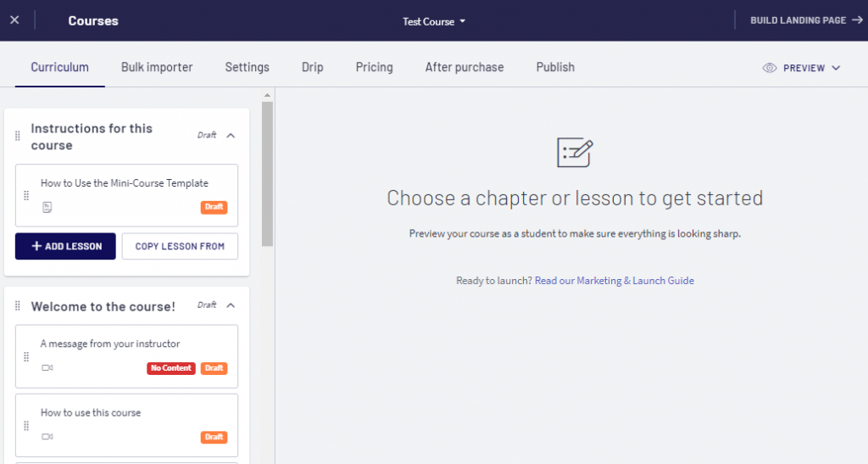Screen dimensions: 868x464
Task: Click drag handle of Mini-Course Template lesson
Action: pos(26,195)
